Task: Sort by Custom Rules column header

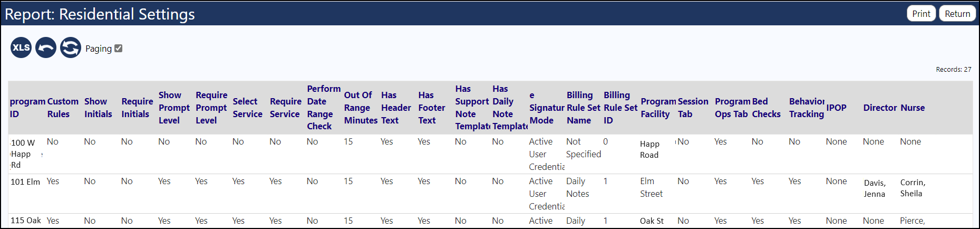Action: click(x=63, y=108)
